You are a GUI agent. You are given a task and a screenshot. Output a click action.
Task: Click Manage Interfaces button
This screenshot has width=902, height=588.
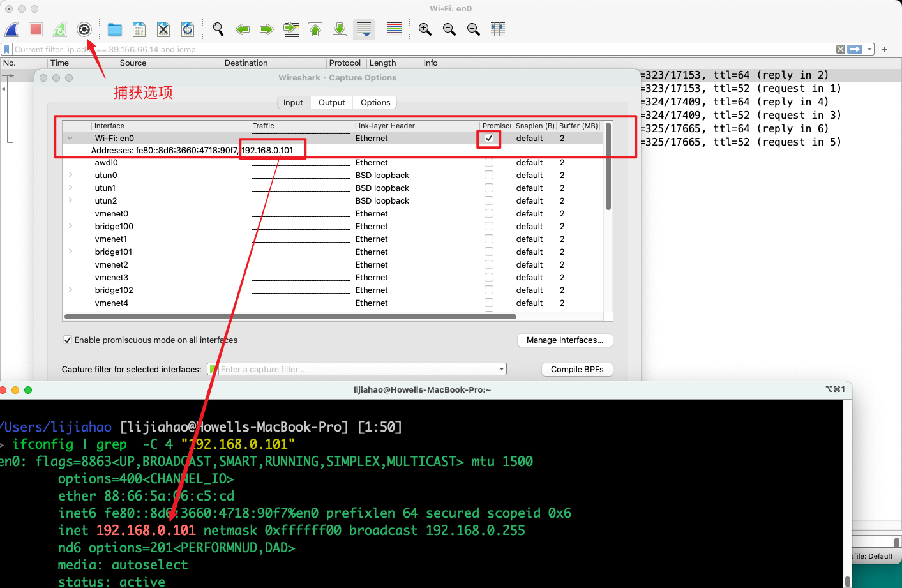[x=565, y=340]
